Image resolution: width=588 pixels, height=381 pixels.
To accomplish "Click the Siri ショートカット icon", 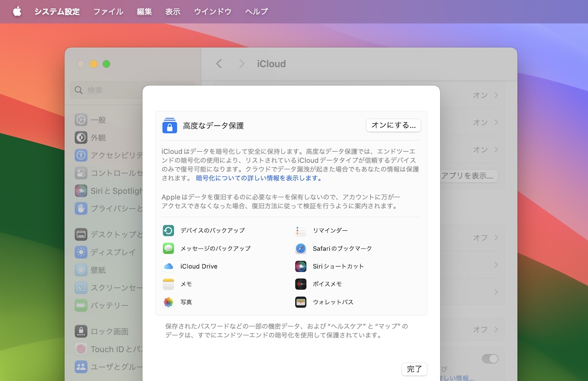I will (301, 266).
